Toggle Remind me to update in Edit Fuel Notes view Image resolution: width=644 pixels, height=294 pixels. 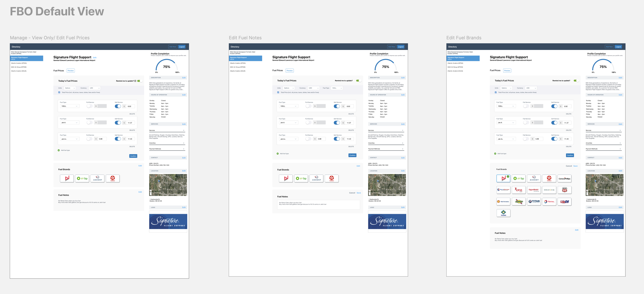click(x=359, y=81)
